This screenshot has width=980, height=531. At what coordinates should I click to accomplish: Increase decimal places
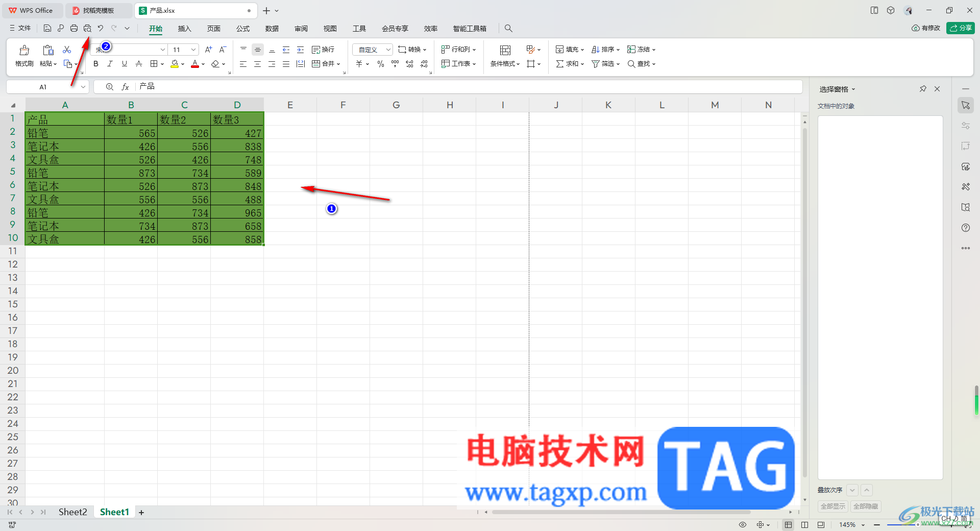(x=409, y=64)
